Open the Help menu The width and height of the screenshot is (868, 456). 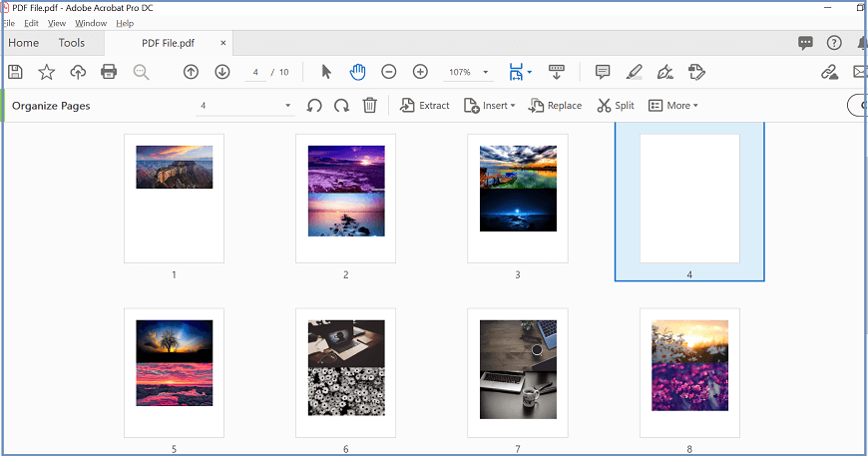click(125, 23)
